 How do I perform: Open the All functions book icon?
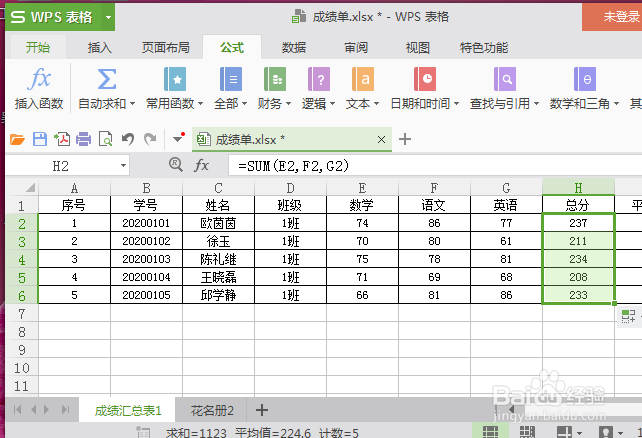tap(231, 79)
